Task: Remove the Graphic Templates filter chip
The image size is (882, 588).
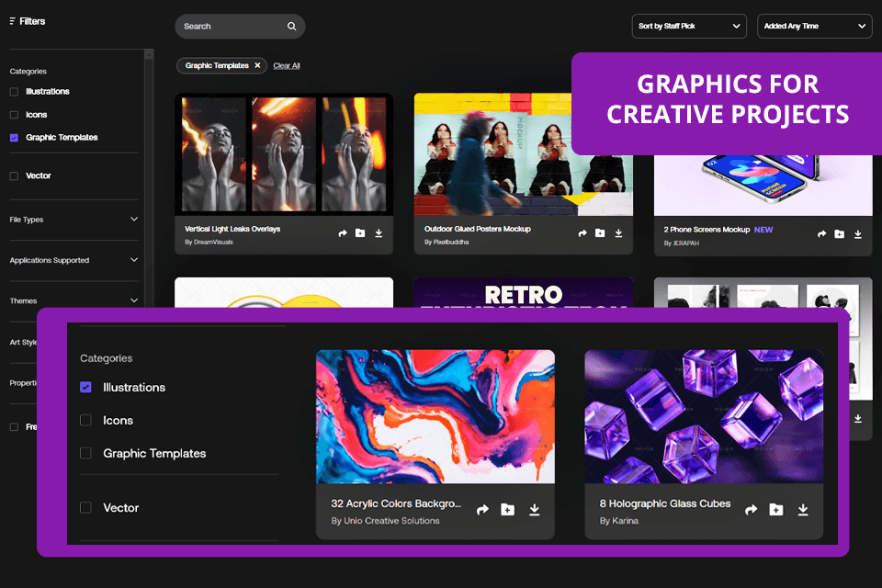Action: pos(257,65)
